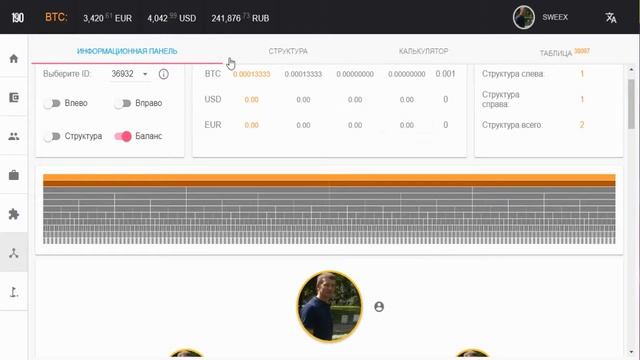This screenshot has height=360, width=640.
Task: Switch to the Калькулятор tab
Action: [423, 51]
